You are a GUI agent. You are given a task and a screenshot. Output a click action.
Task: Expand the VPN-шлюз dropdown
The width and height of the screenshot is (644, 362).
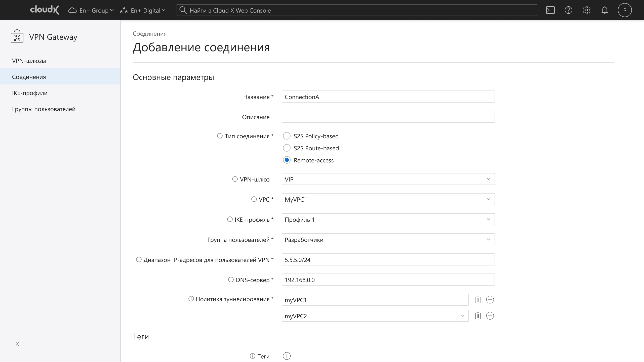click(x=388, y=179)
